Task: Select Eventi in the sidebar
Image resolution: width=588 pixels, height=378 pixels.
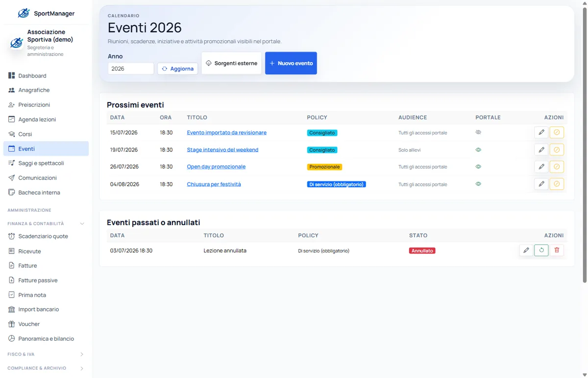Action: tap(46, 149)
